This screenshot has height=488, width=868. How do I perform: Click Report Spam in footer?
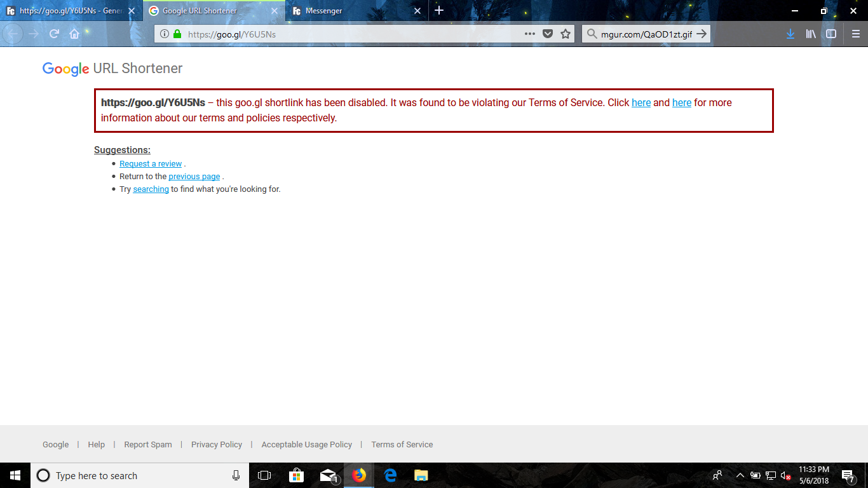pos(148,445)
